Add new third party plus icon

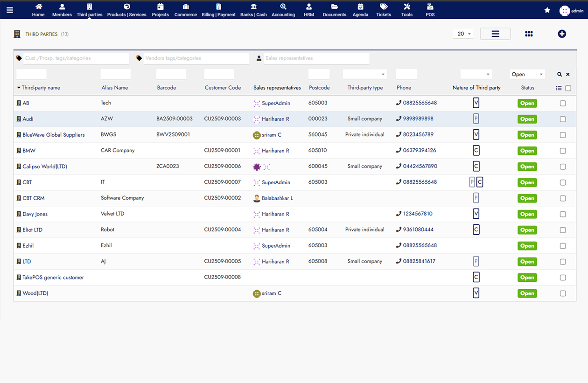coord(562,34)
